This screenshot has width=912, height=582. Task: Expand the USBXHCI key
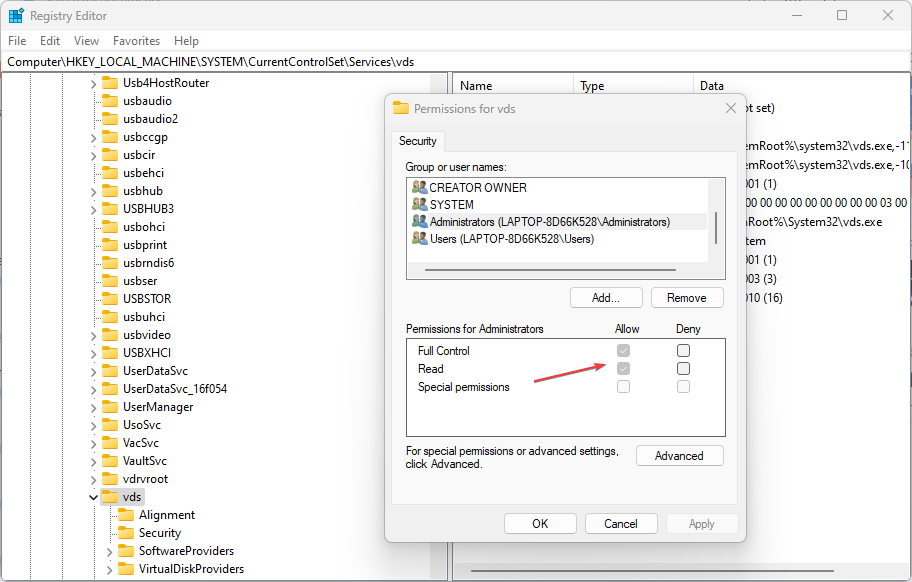[x=94, y=354]
